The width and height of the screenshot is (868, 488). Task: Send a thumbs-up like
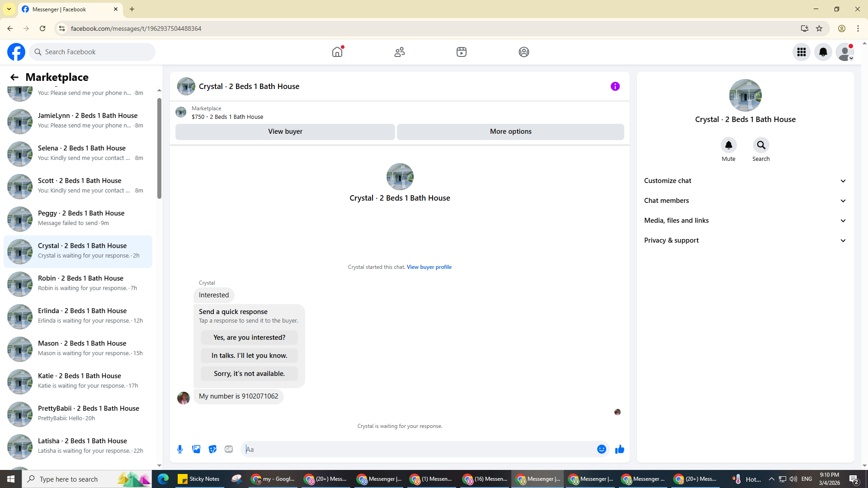(619, 449)
